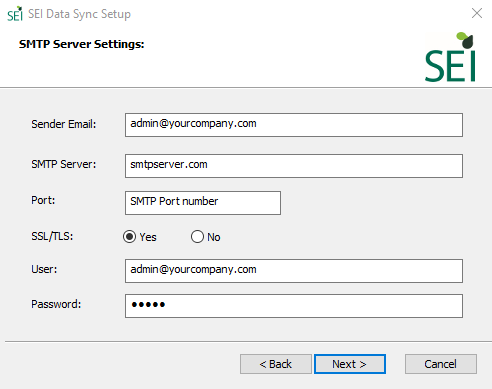Click into the SMTP Server text box
492x389 pixels.
[294, 166]
